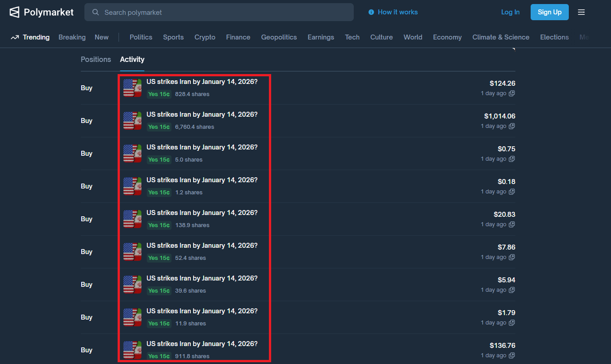The width and height of the screenshot is (611, 364).
Task: Open transaction link icon for $0.75 trade
Action: coord(512,159)
